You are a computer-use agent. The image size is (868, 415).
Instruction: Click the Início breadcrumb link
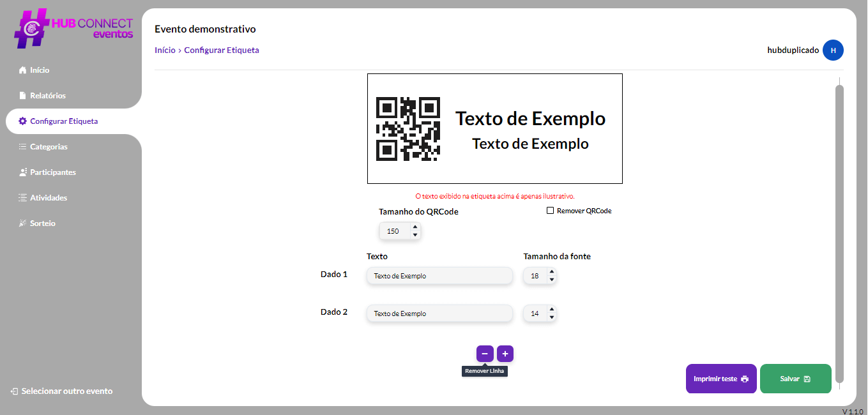pos(165,50)
